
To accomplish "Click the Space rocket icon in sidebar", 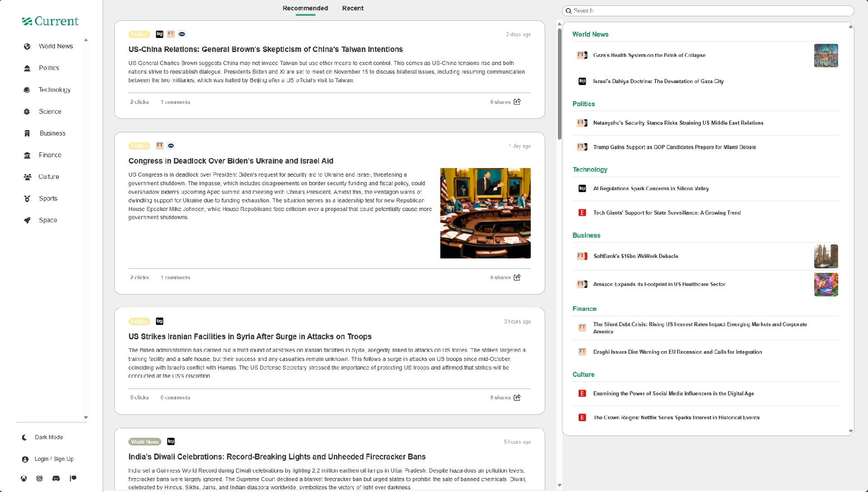I will pyautogui.click(x=27, y=220).
